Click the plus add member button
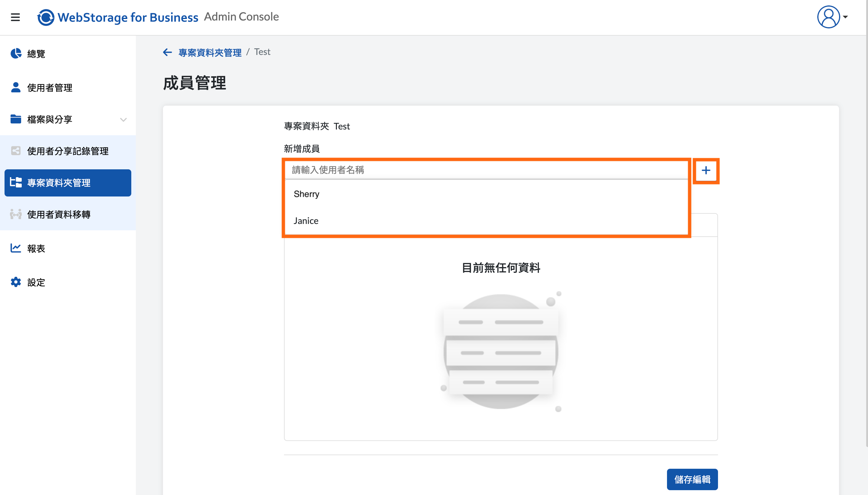The height and width of the screenshot is (495, 868). pyautogui.click(x=706, y=170)
